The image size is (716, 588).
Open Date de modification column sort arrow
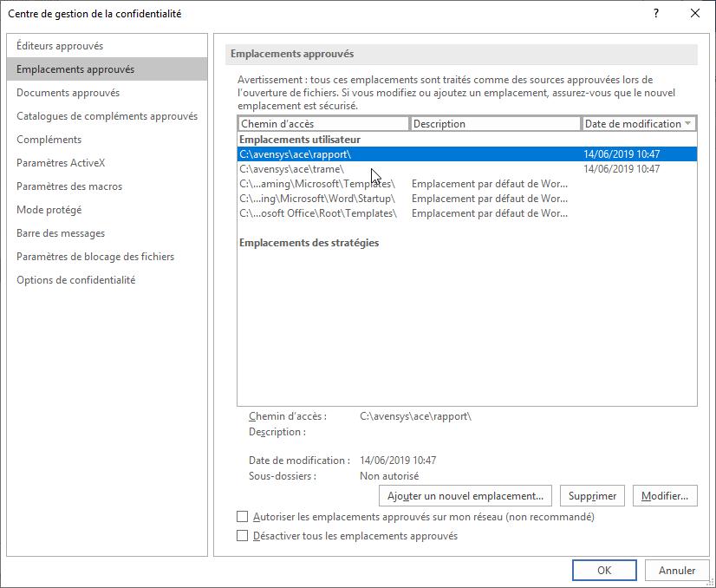pos(688,124)
